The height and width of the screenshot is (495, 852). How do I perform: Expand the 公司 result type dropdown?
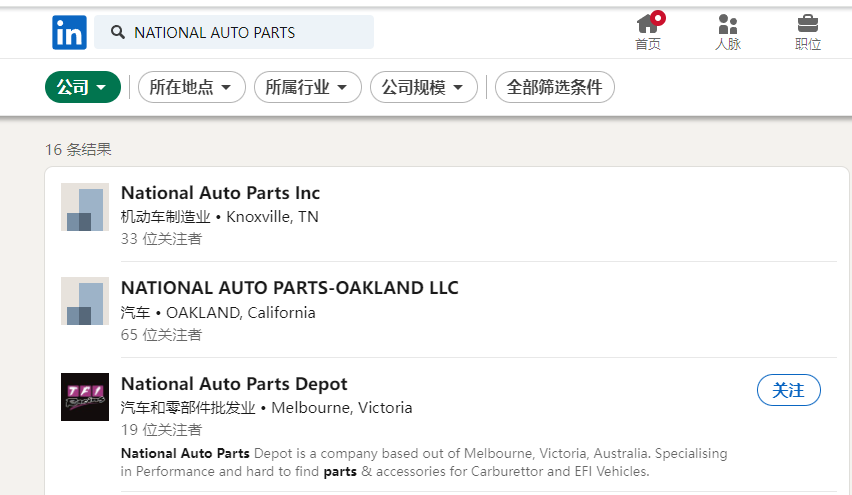click(83, 87)
